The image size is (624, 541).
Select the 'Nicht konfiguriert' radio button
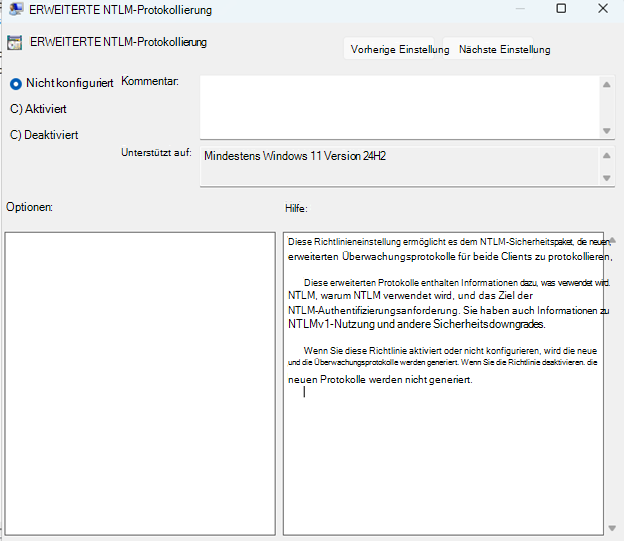[x=16, y=84]
